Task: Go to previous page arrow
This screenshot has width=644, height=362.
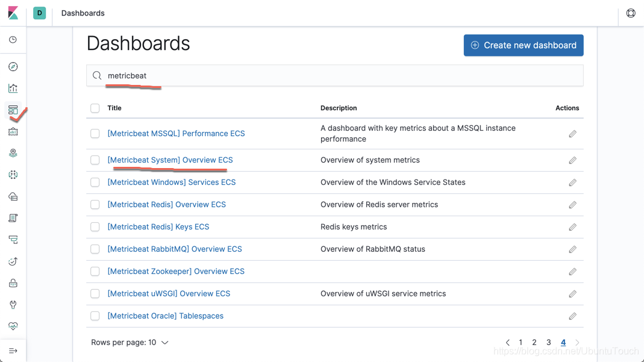Action: [508, 342]
